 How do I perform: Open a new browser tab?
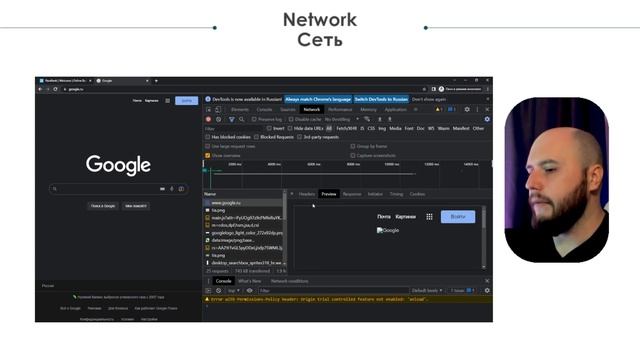tap(156, 81)
